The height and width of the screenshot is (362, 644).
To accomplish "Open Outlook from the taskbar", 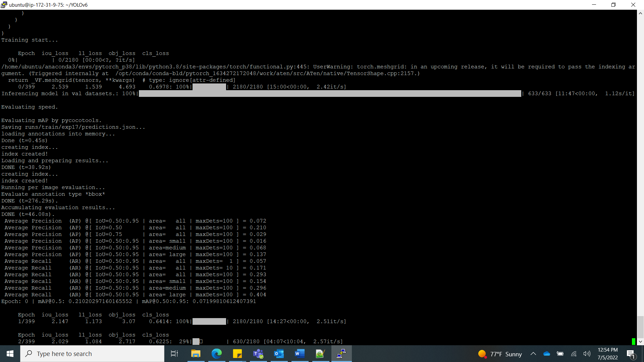I will point(279,354).
